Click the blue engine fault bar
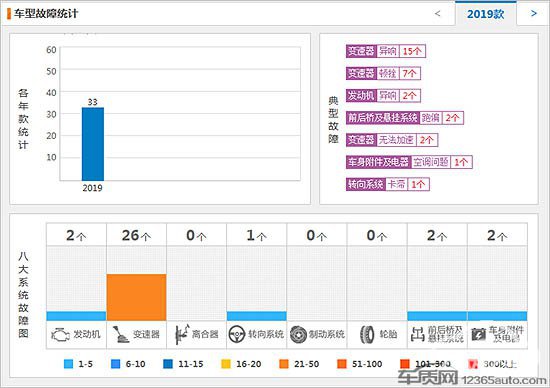The height and width of the screenshot is (388, 550). click(76, 316)
